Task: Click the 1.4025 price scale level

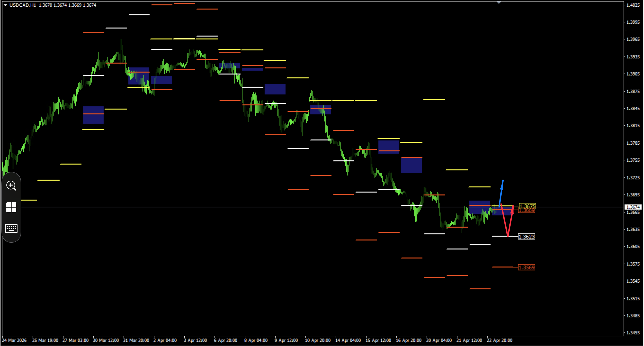Action: (633, 5)
